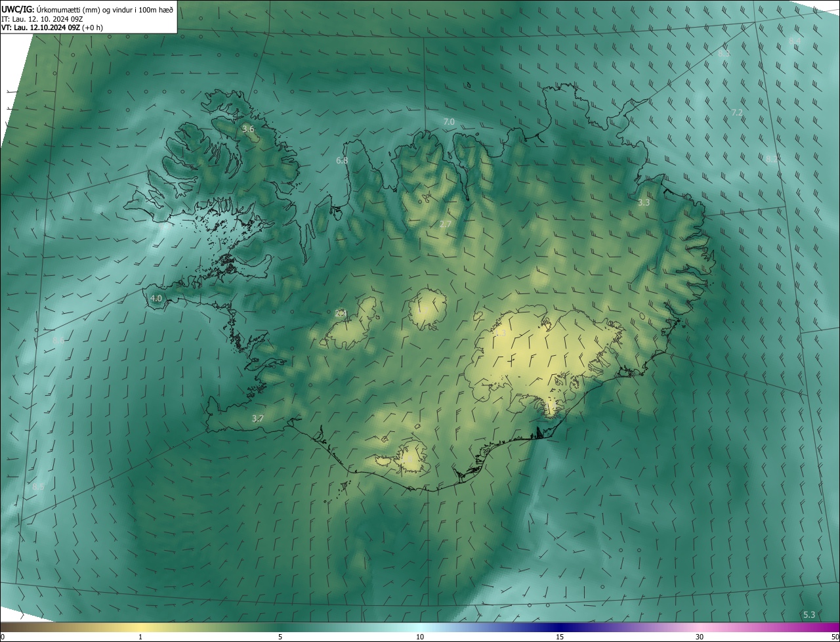Click the 50 tick on the color scale
Image resolution: width=840 pixels, height=642 pixels.
click(835, 637)
